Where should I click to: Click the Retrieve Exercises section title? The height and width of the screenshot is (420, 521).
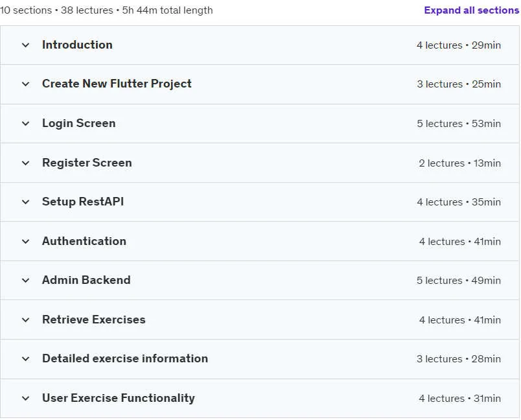pyautogui.click(x=94, y=320)
